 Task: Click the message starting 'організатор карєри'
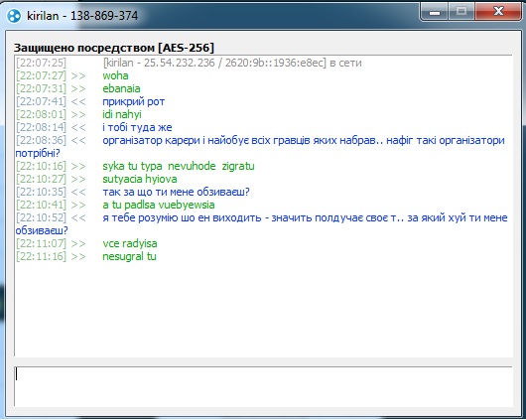[x=260, y=147]
